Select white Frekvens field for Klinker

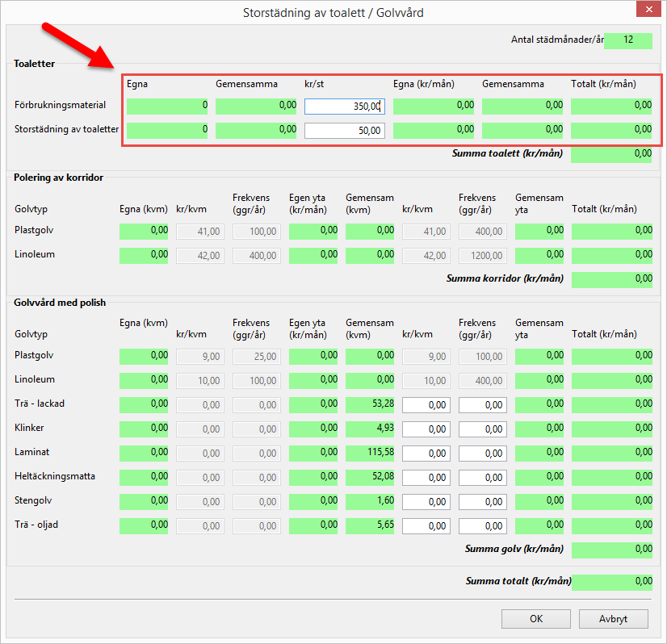[483, 429]
